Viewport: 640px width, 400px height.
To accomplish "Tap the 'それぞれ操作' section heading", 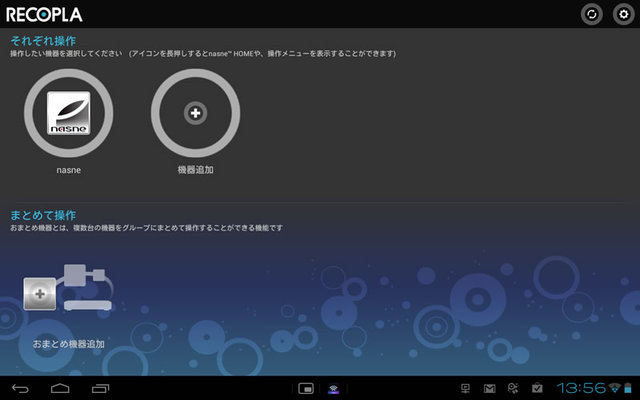I will pos(43,41).
